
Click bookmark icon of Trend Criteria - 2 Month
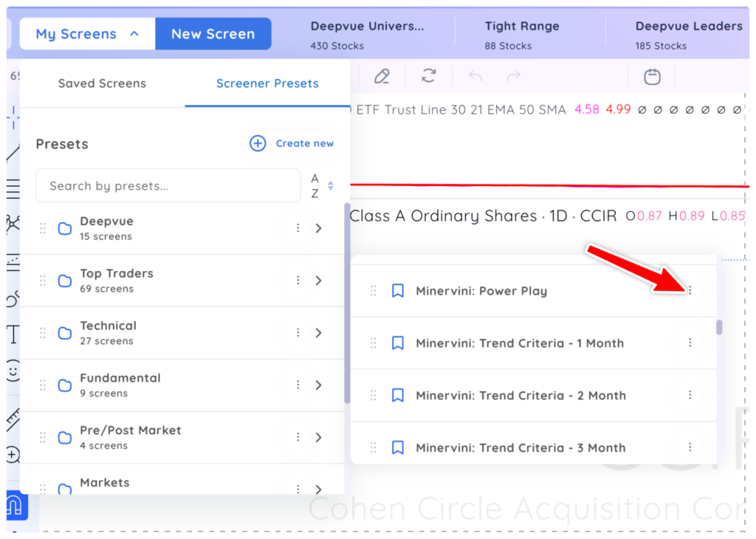click(397, 395)
